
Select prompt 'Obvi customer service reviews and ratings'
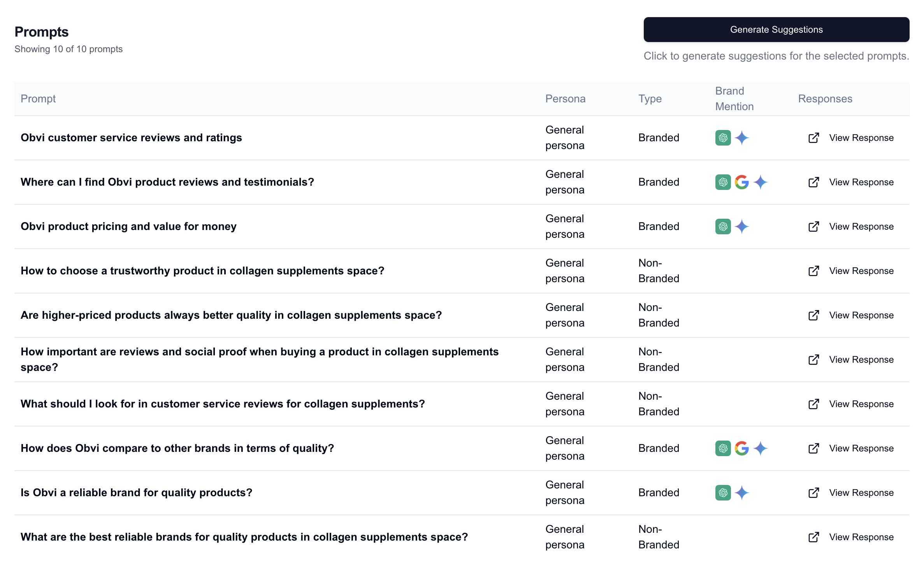[x=131, y=138]
